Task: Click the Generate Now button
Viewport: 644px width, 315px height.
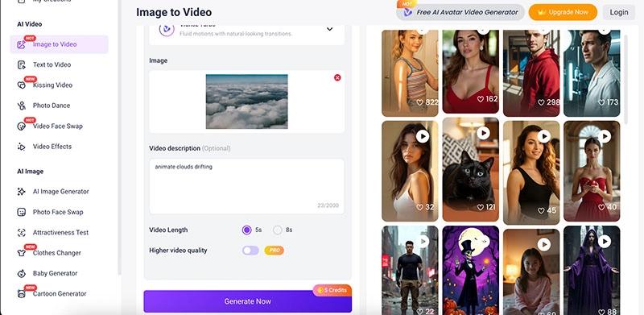Action: pyautogui.click(x=248, y=301)
